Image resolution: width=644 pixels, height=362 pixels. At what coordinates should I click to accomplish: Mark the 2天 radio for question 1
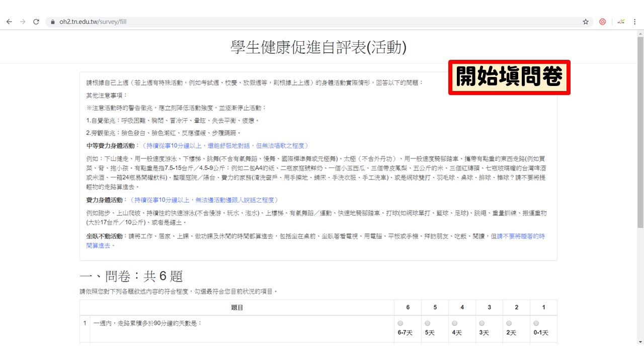pyautogui.click(x=509, y=323)
